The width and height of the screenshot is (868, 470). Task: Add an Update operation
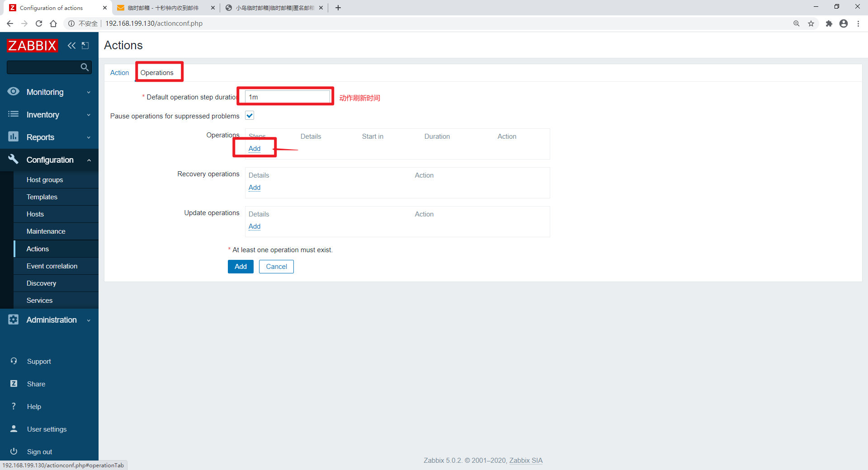(x=255, y=226)
